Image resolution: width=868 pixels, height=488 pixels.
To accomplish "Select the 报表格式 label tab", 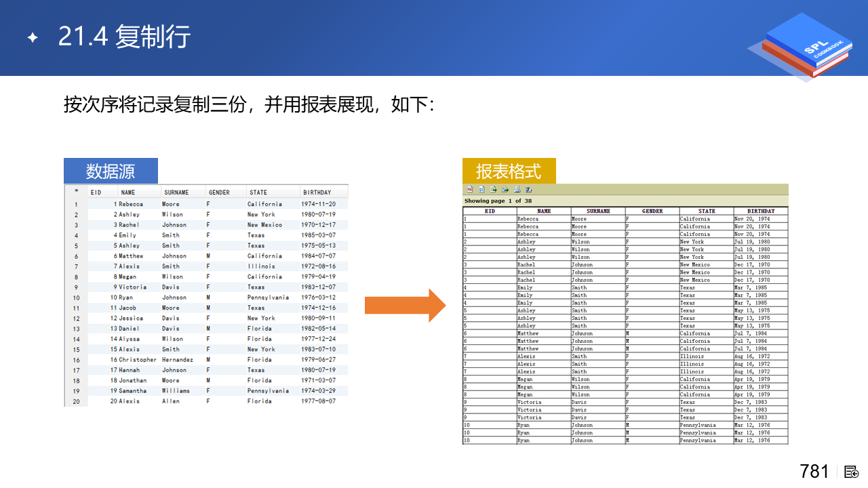I will click(x=509, y=171).
